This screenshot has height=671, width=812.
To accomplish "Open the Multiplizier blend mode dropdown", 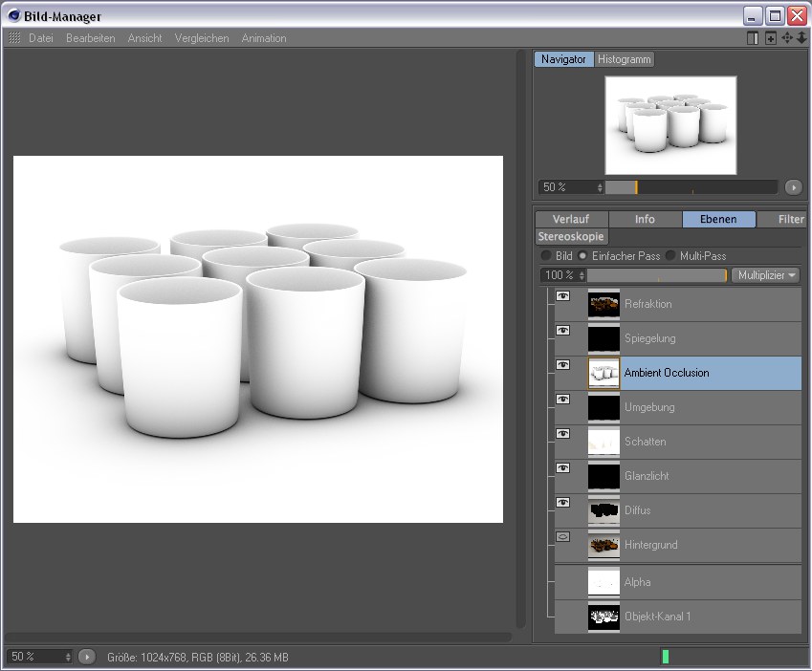I will click(765, 275).
